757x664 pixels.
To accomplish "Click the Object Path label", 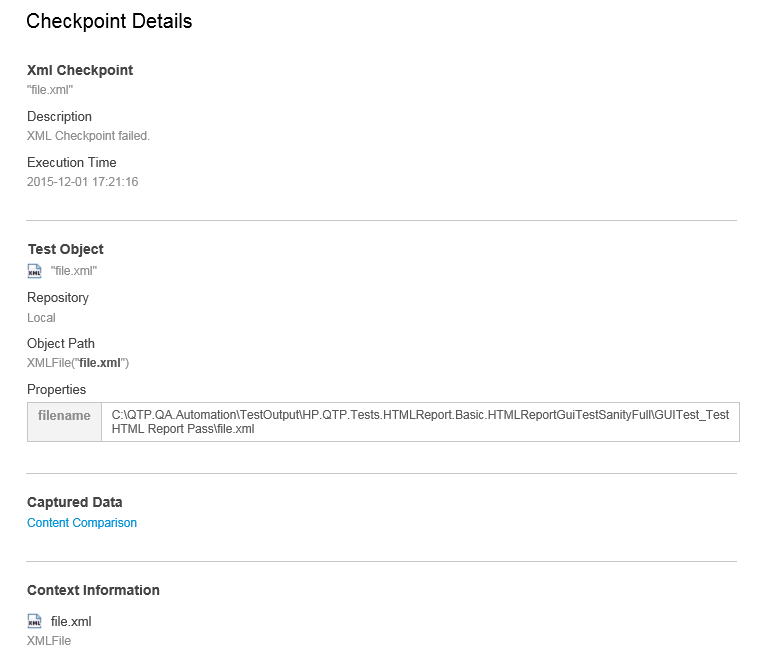I will pyautogui.click(x=61, y=343).
